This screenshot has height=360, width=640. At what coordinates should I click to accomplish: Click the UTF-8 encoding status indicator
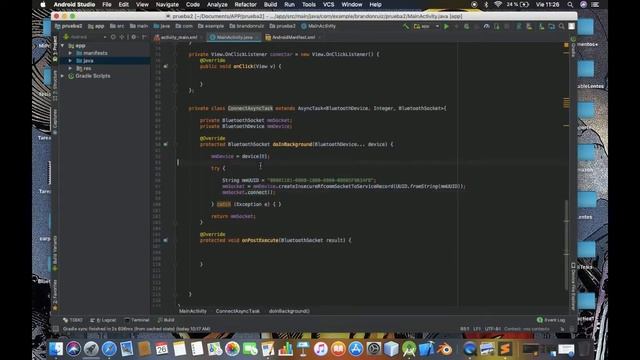(493, 329)
